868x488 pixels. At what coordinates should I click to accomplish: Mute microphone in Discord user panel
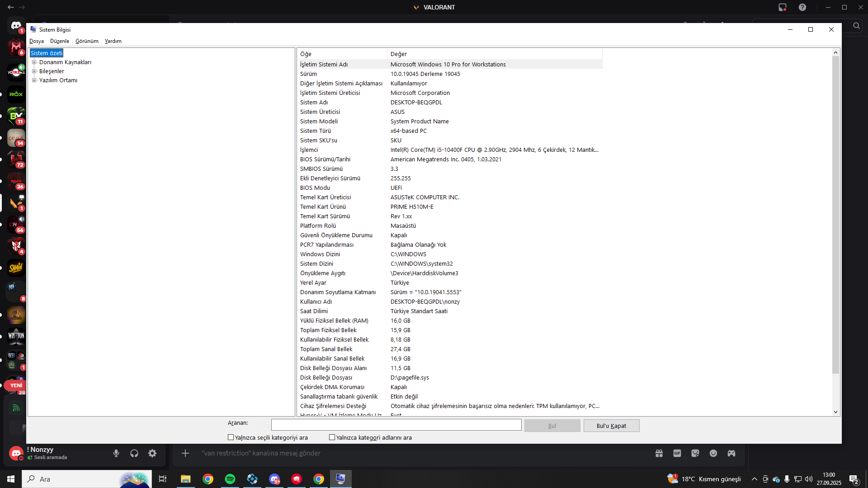[x=116, y=453]
